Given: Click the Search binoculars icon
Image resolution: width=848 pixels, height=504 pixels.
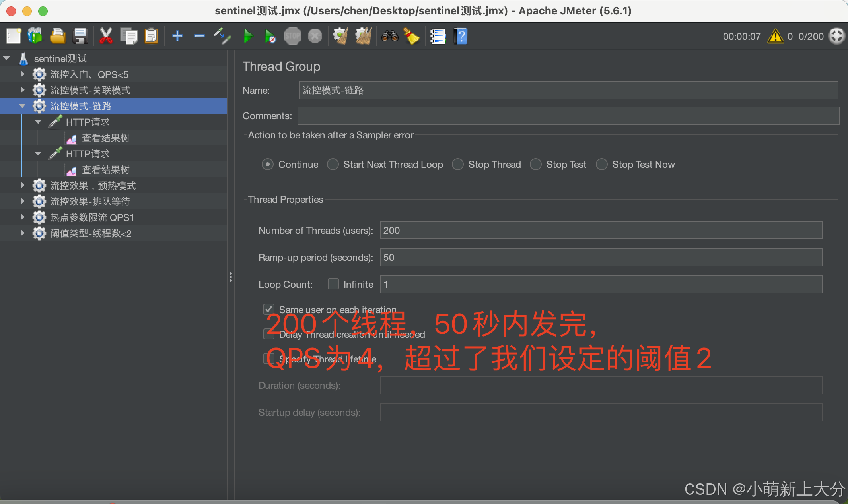Looking at the screenshot, I should tap(389, 36).
